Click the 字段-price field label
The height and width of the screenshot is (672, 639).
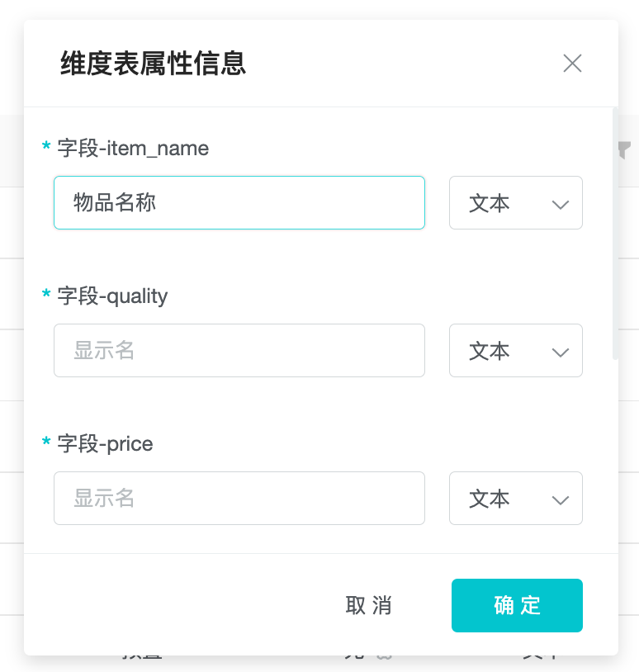click(x=105, y=444)
